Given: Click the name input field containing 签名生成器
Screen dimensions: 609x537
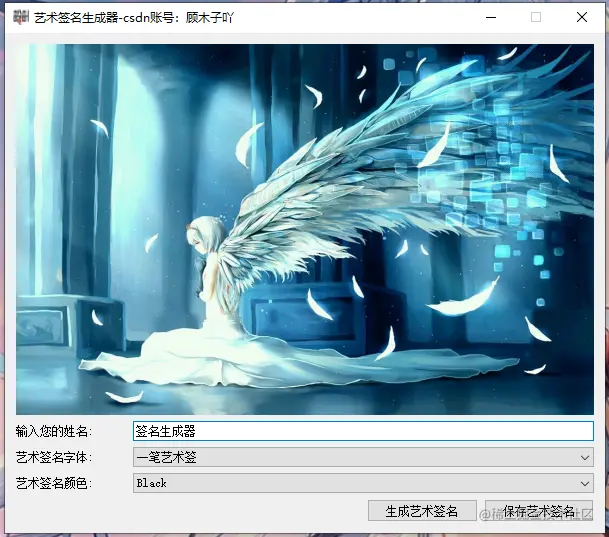Looking at the screenshot, I should coord(363,431).
